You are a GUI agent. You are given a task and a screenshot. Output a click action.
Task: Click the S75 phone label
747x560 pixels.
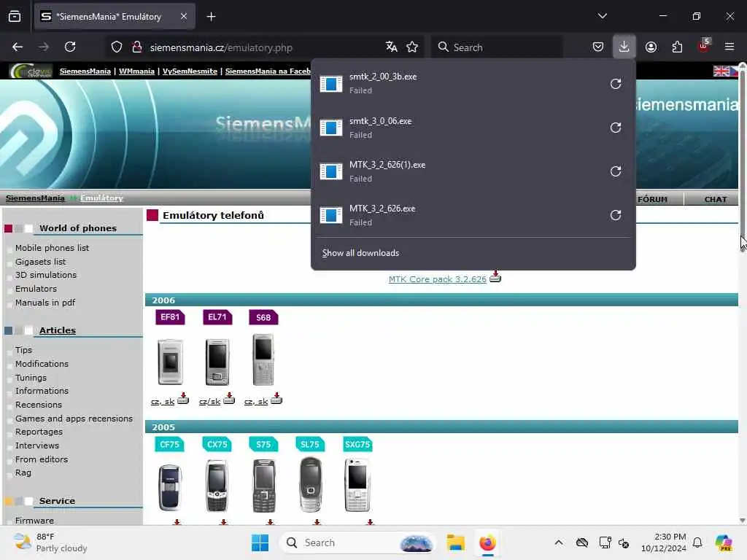point(263,444)
